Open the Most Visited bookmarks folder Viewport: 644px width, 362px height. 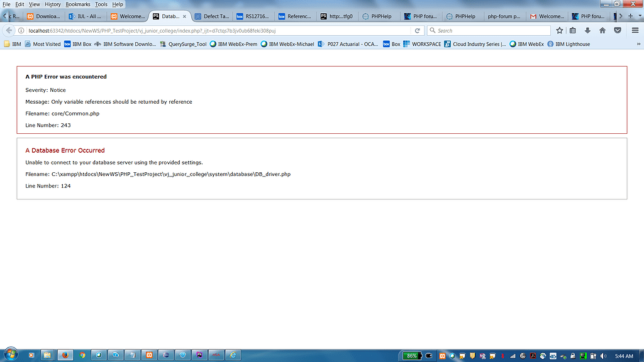(47, 44)
